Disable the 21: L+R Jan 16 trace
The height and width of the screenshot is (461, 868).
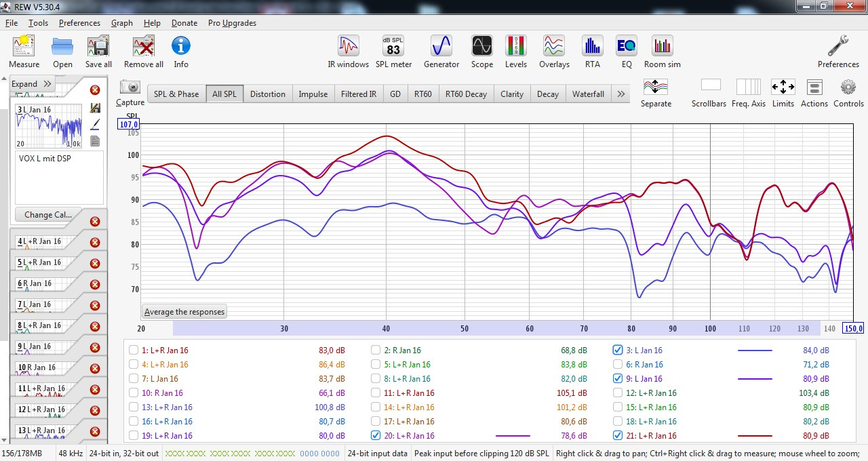[x=617, y=436]
